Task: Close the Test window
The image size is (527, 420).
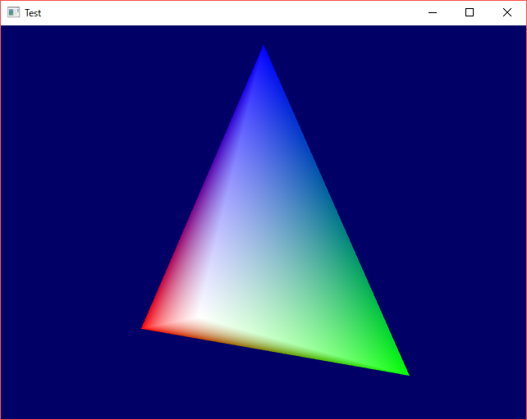Action: coord(507,12)
